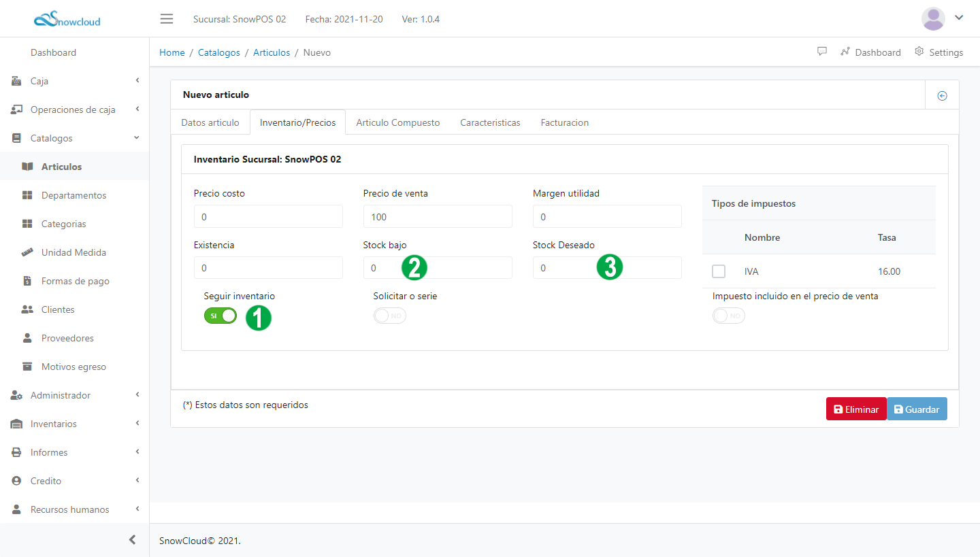Toggle the Solicitar o serie switch

[389, 316]
